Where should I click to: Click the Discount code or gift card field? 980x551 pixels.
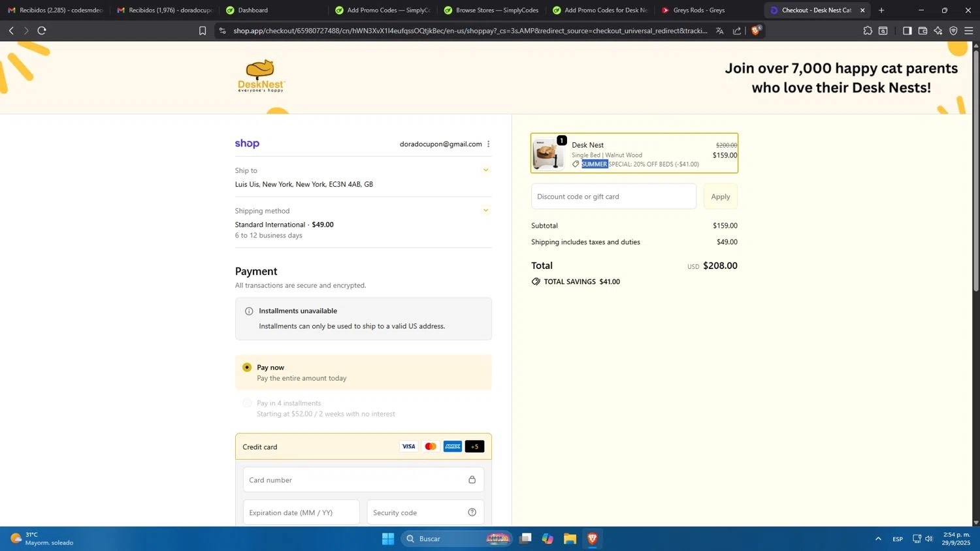613,197
